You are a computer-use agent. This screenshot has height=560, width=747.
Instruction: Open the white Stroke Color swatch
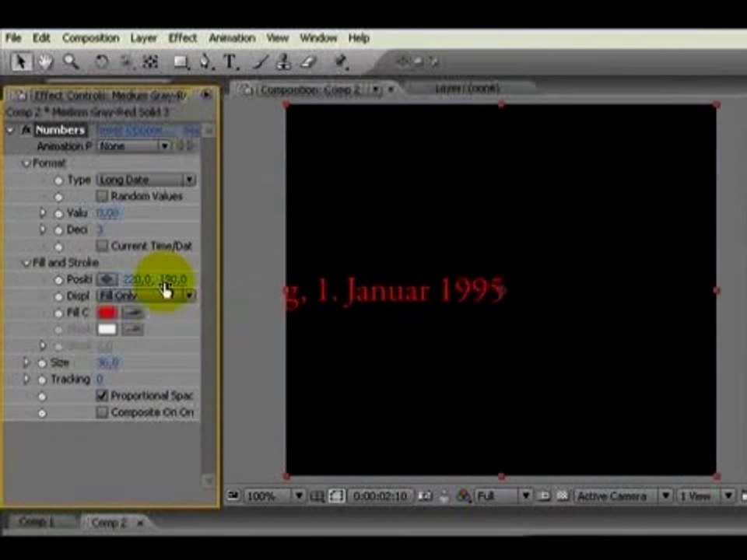tap(107, 330)
